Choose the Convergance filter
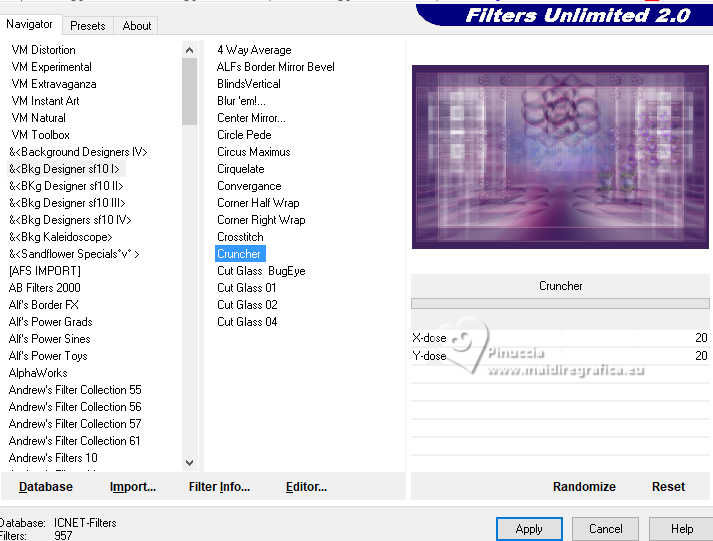 tap(249, 186)
